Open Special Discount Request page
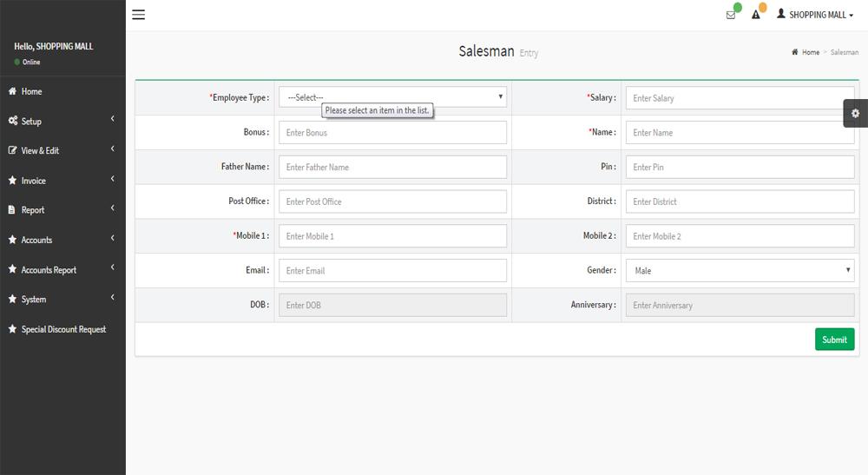The height and width of the screenshot is (475, 868). click(62, 329)
